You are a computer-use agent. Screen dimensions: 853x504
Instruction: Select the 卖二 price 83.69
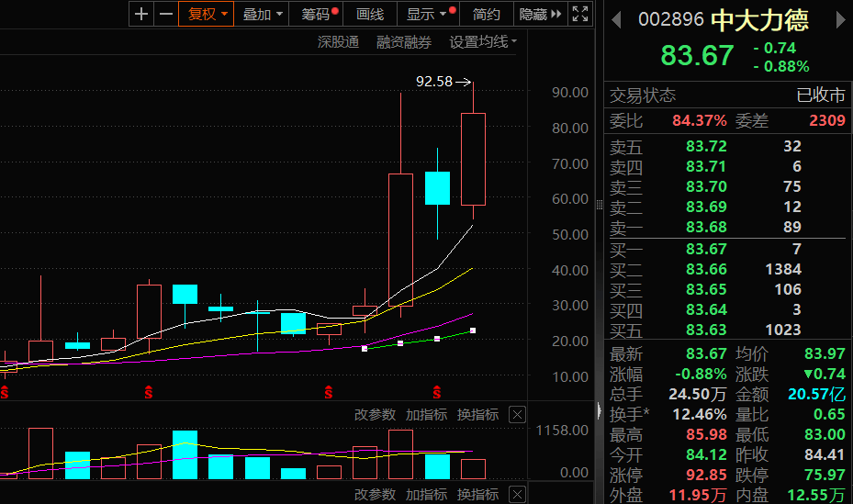click(706, 207)
